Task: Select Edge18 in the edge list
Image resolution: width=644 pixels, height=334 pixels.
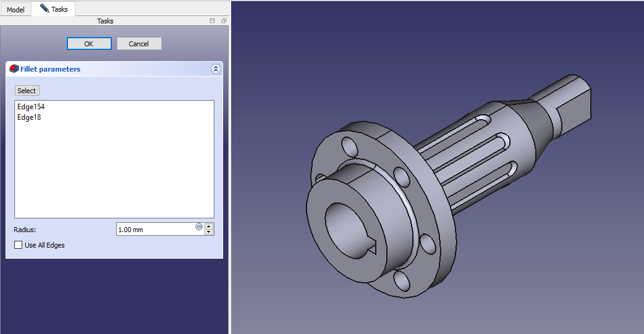Action: pyautogui.click(x=29, y=117)
